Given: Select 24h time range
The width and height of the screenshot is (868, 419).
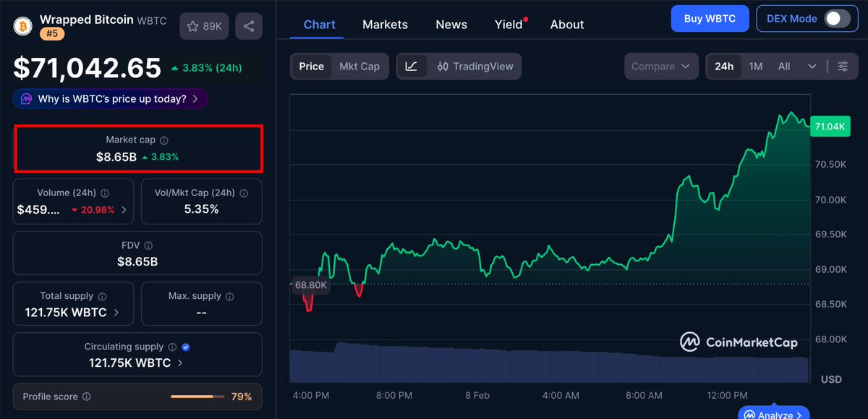Looking at the screenshot, I should [724, 67].
